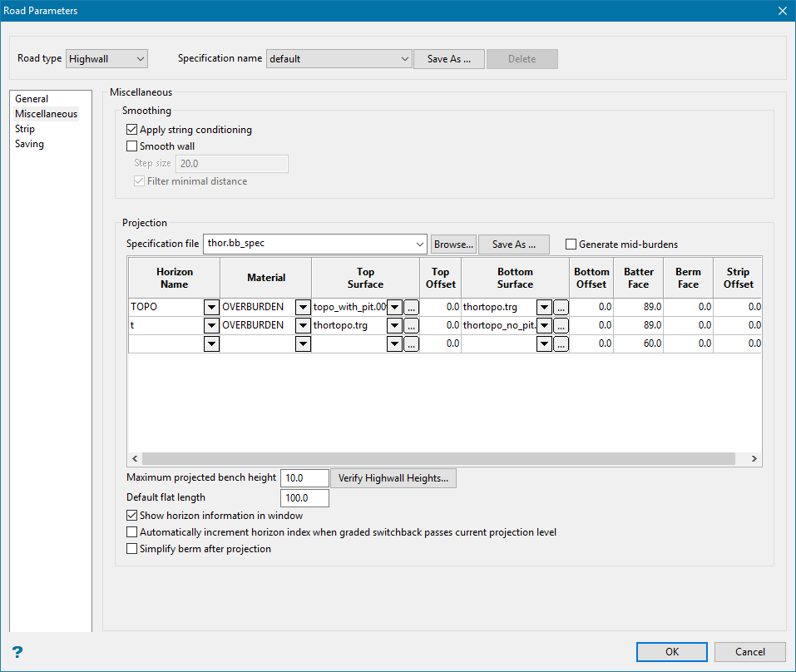796x672 pixels.
Task: Click Verify Highwall Heights button
Action: tap(393, 478)
